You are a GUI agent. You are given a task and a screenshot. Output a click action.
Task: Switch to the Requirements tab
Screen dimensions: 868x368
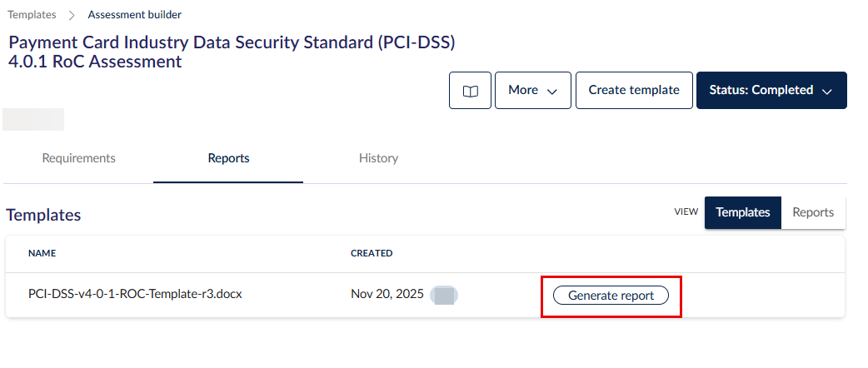tap(78, 158)
